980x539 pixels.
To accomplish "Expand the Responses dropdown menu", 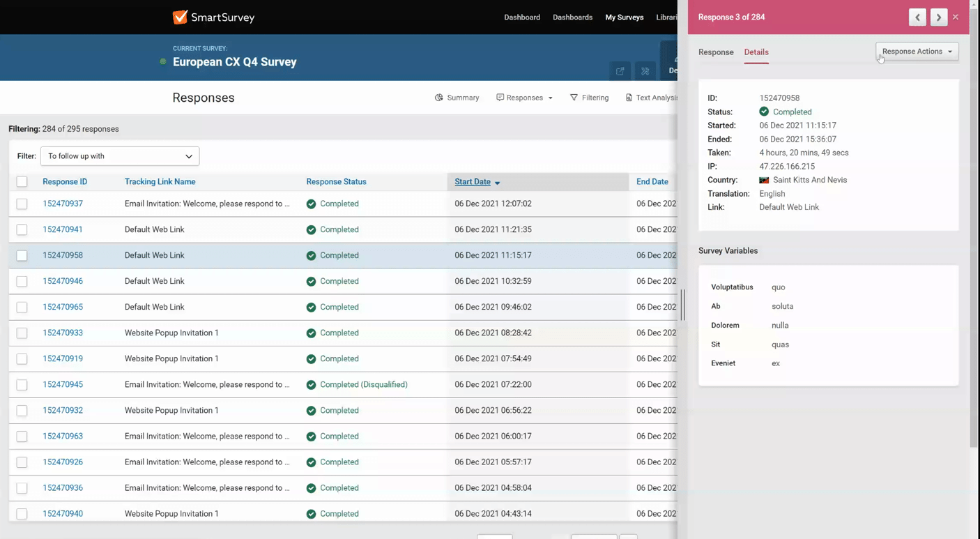I will tap(524, 98).
